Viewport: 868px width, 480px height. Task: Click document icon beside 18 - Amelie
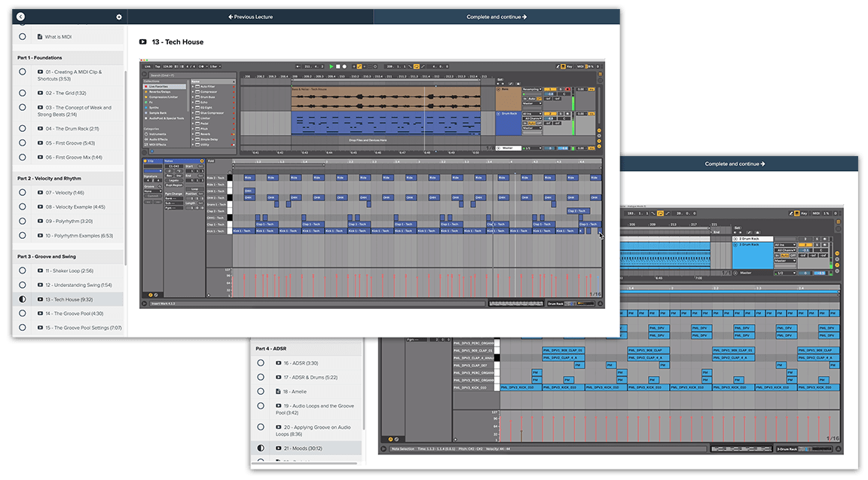click(x=279, y=391)
